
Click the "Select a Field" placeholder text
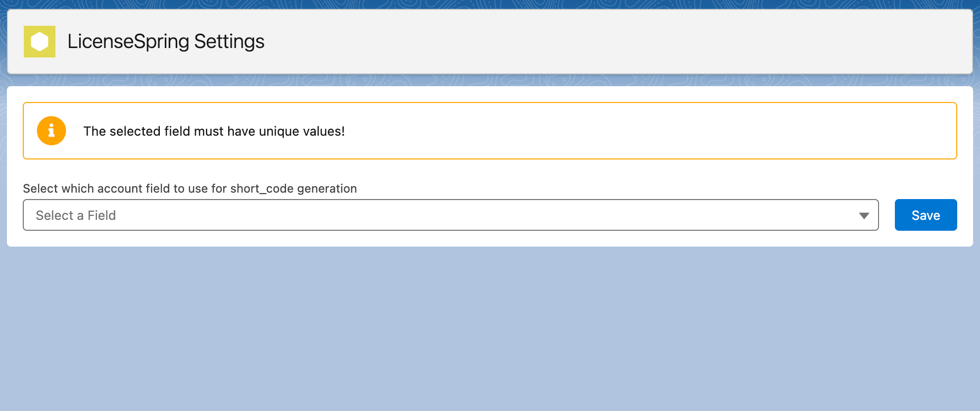(x=76, y=215)
